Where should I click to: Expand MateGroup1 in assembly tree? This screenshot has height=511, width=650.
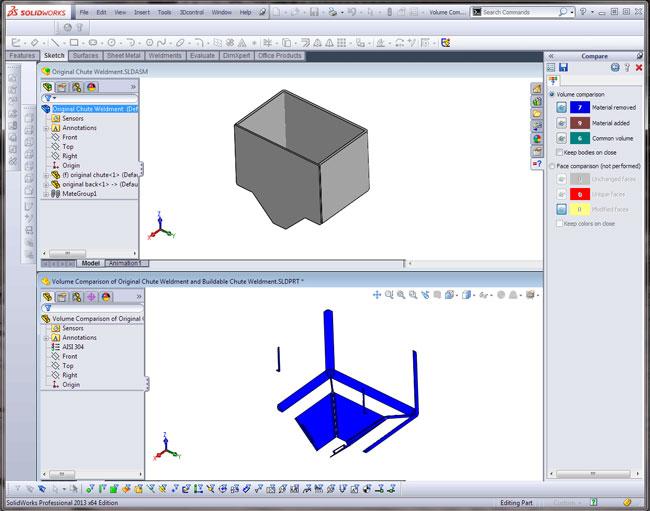(x=46, y=193)
